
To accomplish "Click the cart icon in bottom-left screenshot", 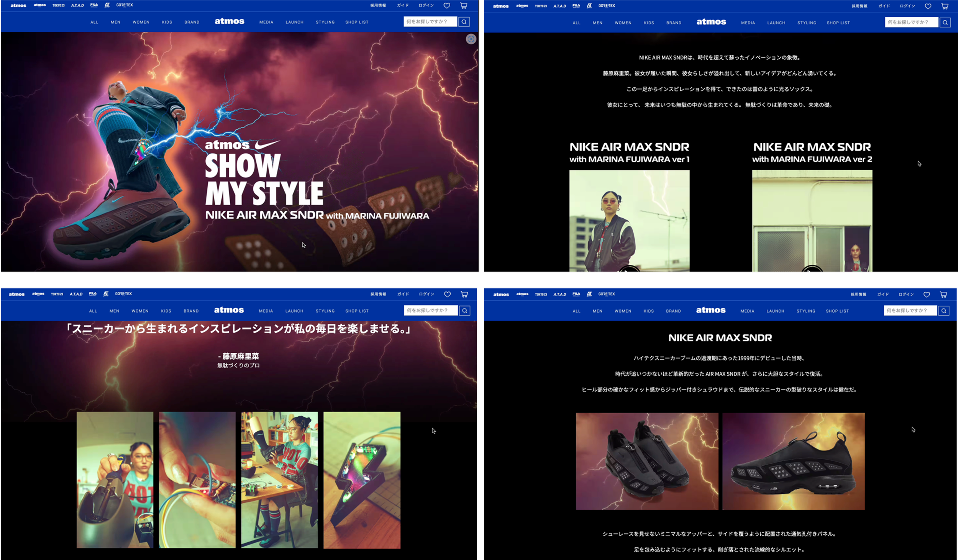I will (x=464, y=294).
